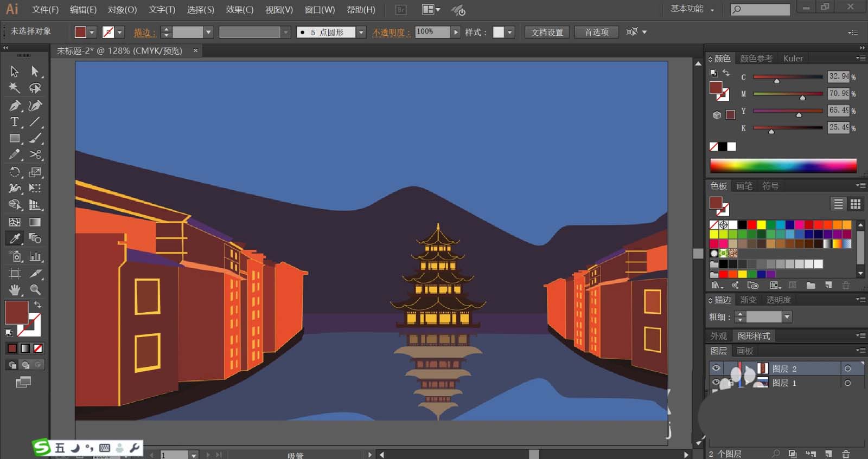Delete selected layer with trash icon
Image resolution: width=868 pixels, height=459 pixels.
(846, 454)
